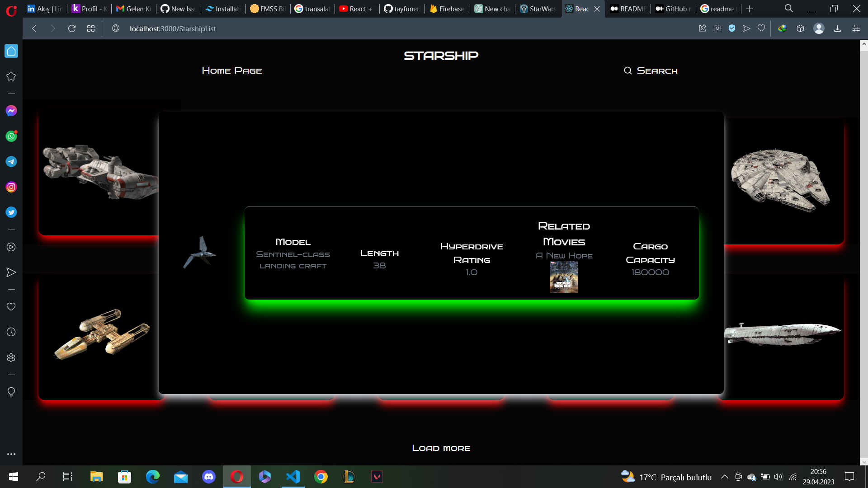Switch to the tayfuner GitHub tab
Image resolution: width=868 pixels, height=488 pixels.
pyautogui.click(x=402, y=9)
